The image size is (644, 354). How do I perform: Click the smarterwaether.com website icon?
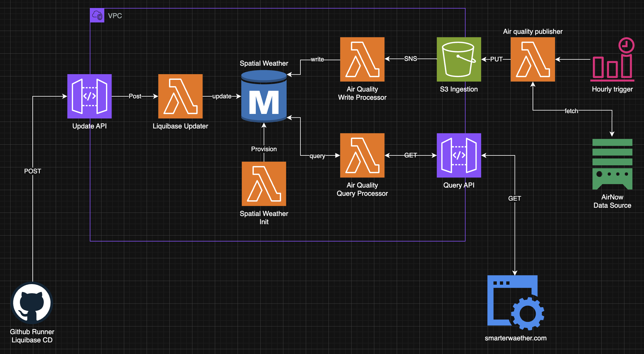(516, 303)
